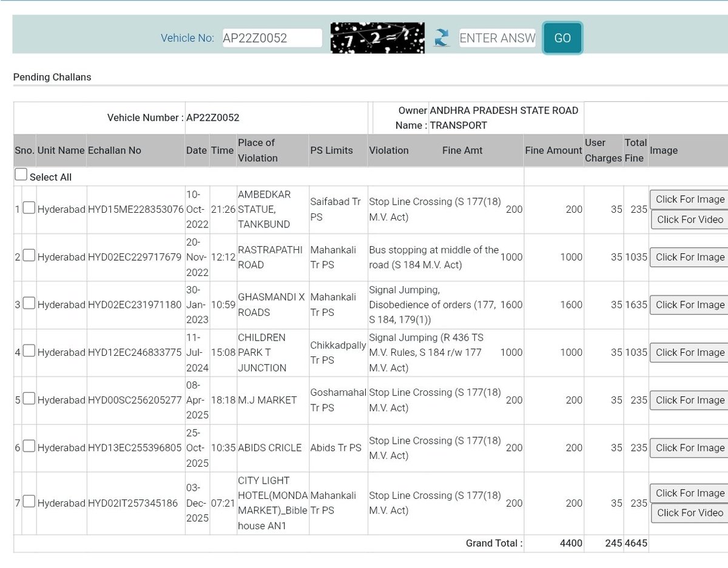
Task: Click echallan number HYD15ME228353076
Action: coord(136,209)
